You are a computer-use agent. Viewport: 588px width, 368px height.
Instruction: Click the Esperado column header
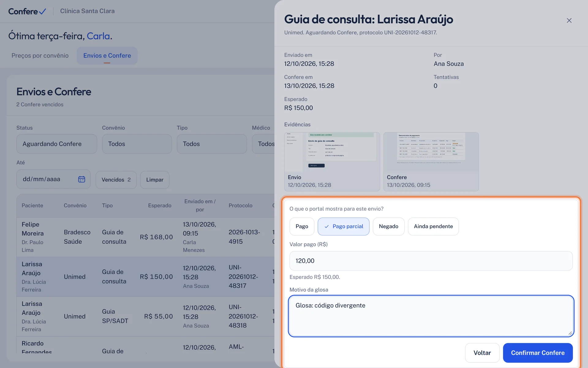coord(160,205)
